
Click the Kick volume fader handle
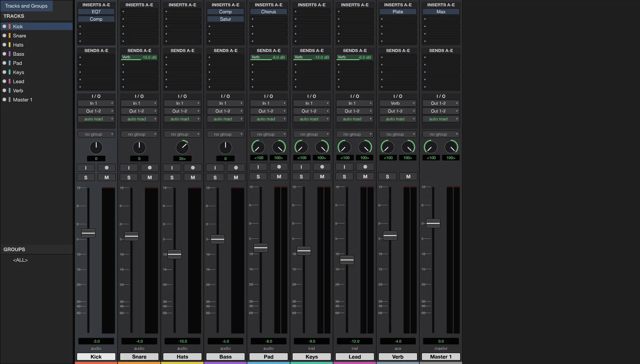coord(88,233)
